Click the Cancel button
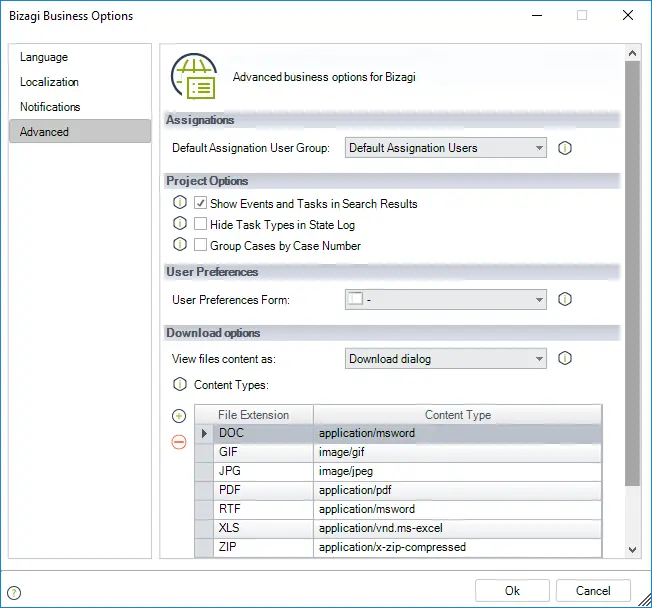 point(593,591)
